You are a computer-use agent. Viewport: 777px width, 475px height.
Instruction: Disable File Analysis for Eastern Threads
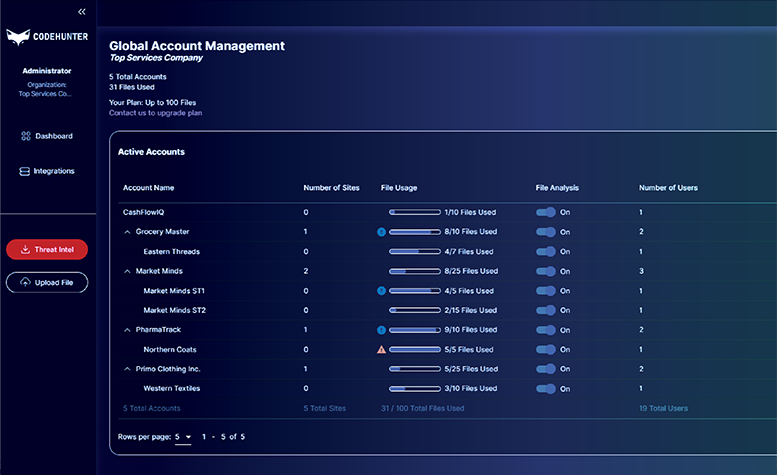546,252
